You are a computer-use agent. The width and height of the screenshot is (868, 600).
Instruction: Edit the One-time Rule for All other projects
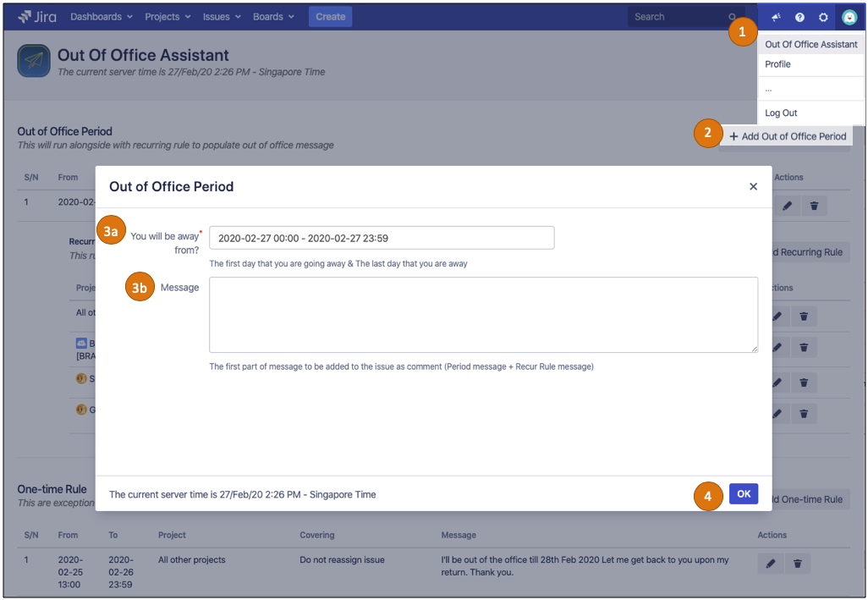point(770,564)
